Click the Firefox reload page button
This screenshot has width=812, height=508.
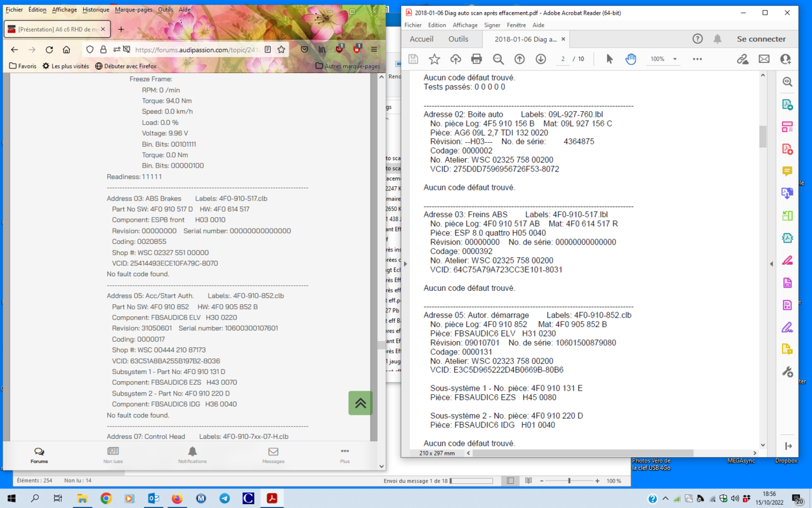[x=49, y=50]
